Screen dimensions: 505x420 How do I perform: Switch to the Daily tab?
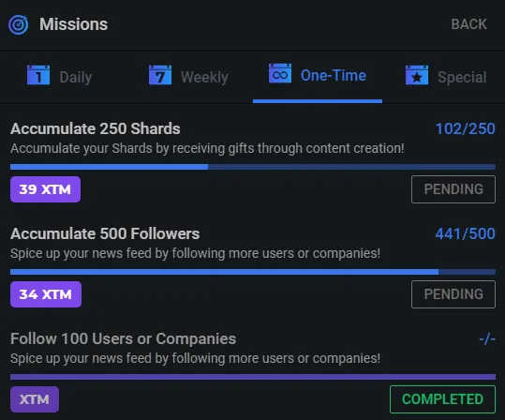coord(75,78)
